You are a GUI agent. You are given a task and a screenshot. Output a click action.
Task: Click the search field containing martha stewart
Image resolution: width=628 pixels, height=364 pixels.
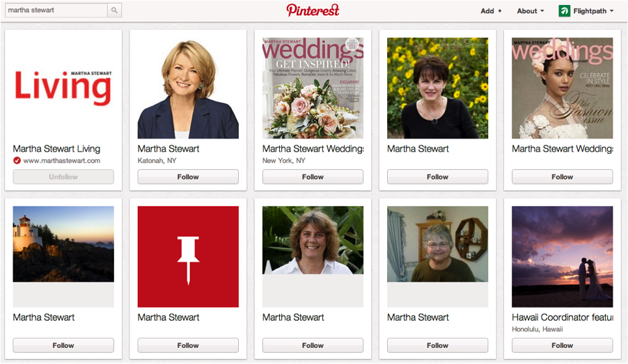[x=56, y=10]
